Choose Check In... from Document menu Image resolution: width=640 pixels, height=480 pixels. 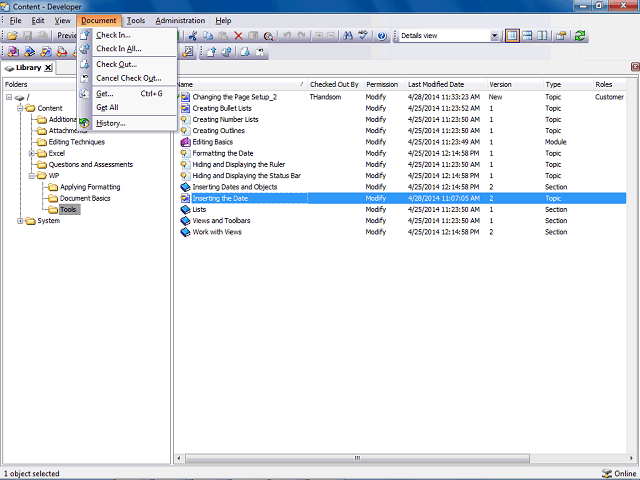pos(127,35)
